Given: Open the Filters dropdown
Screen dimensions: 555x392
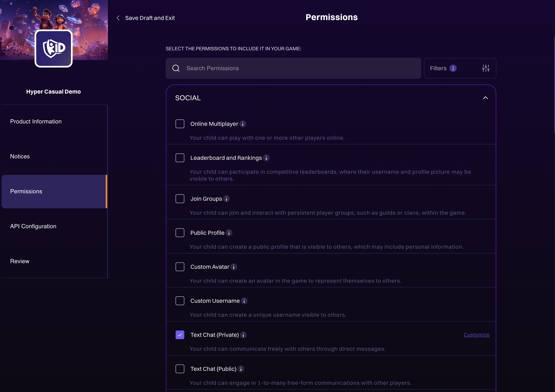Looking at the screenshot, I should [x=460, y=68].
